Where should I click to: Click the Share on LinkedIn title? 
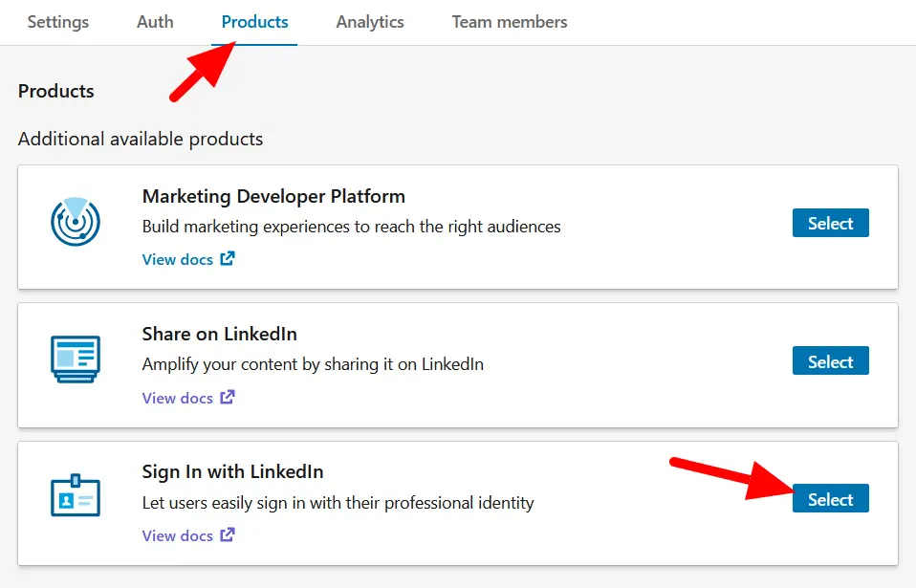point(219,334)
